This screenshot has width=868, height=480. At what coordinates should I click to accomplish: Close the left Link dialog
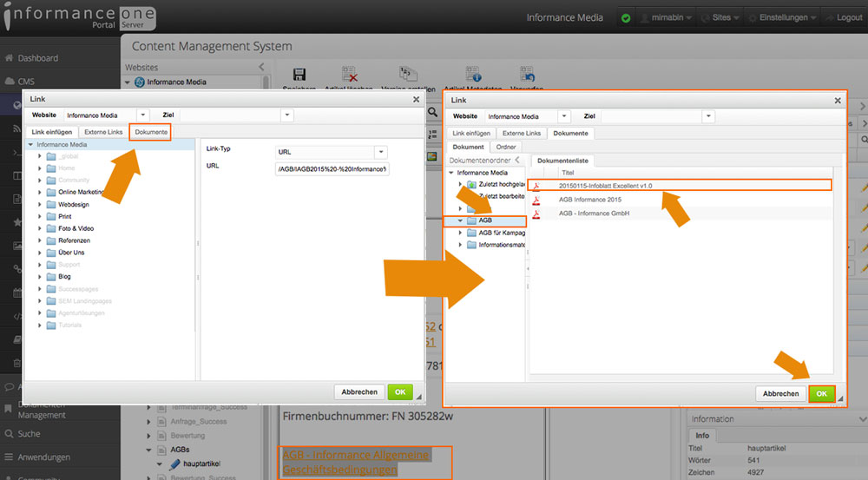pos(416,100)
